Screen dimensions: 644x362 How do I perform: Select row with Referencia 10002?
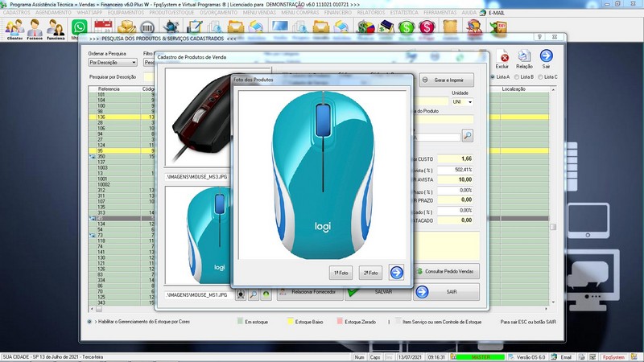(122, 185)
